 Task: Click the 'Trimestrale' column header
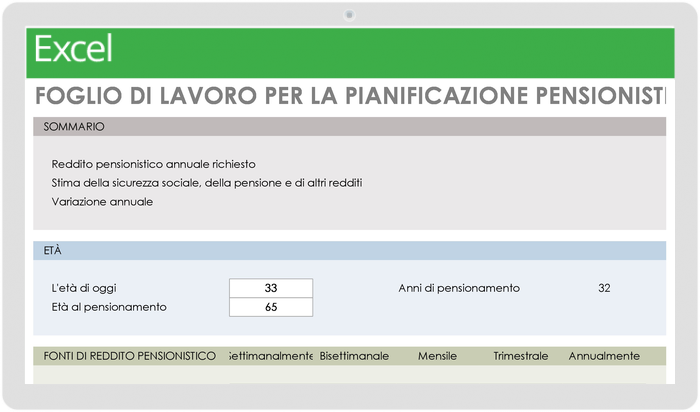(x=521, y=356)
